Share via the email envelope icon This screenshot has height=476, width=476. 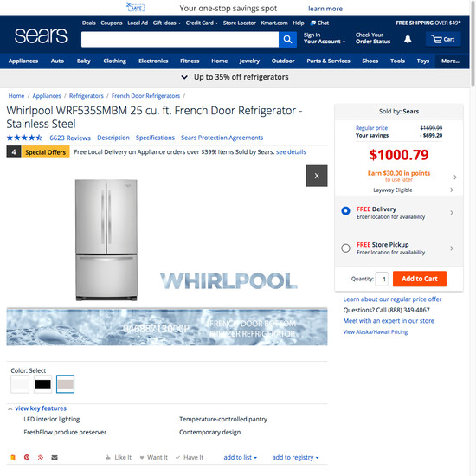coord(55,457)
